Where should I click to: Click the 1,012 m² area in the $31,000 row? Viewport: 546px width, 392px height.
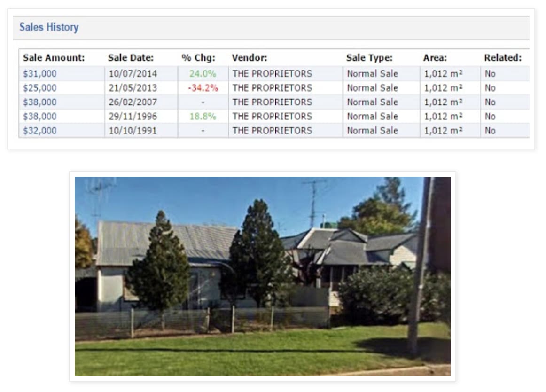pos(443,74)
